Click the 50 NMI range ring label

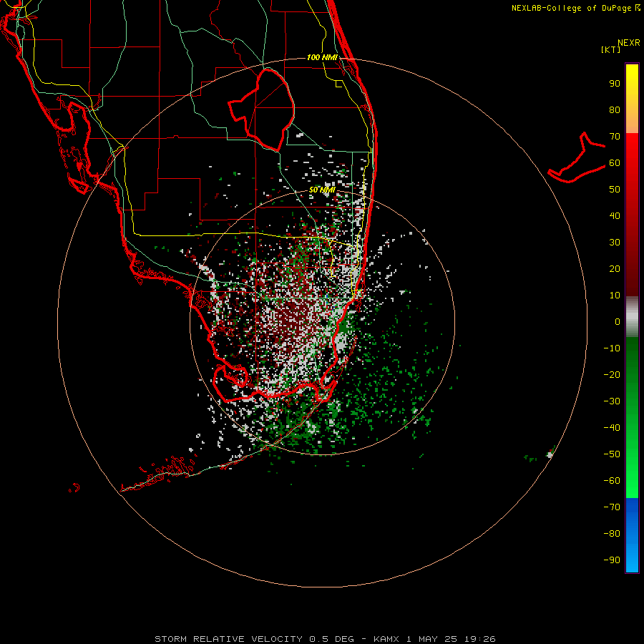tap(322, 190)
